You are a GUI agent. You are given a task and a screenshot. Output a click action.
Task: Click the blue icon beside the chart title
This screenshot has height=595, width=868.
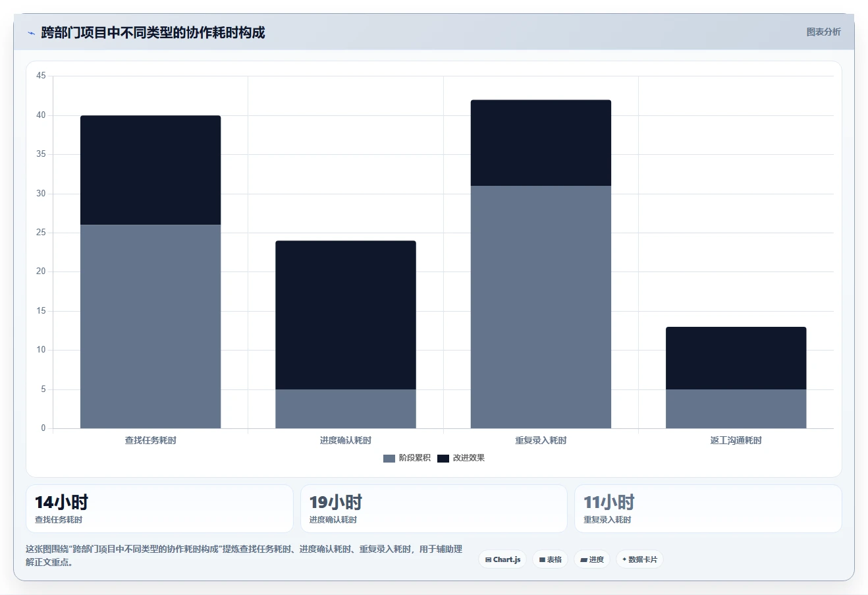point(31,33)
